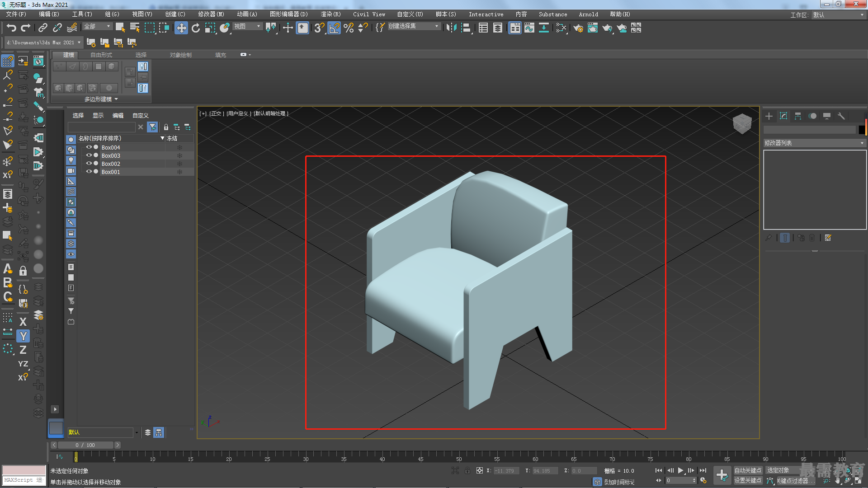The height and width of the screenshot is (488, 868).
Task: Click the Mirror tool icon
Action: (x=451, y=28)
